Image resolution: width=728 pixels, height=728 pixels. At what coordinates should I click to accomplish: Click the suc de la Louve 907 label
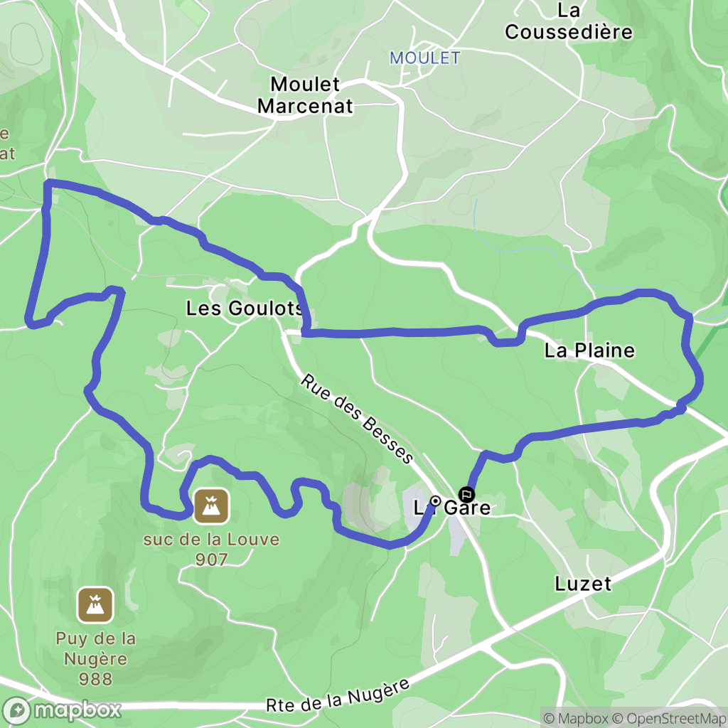click(x=211, y=550)
